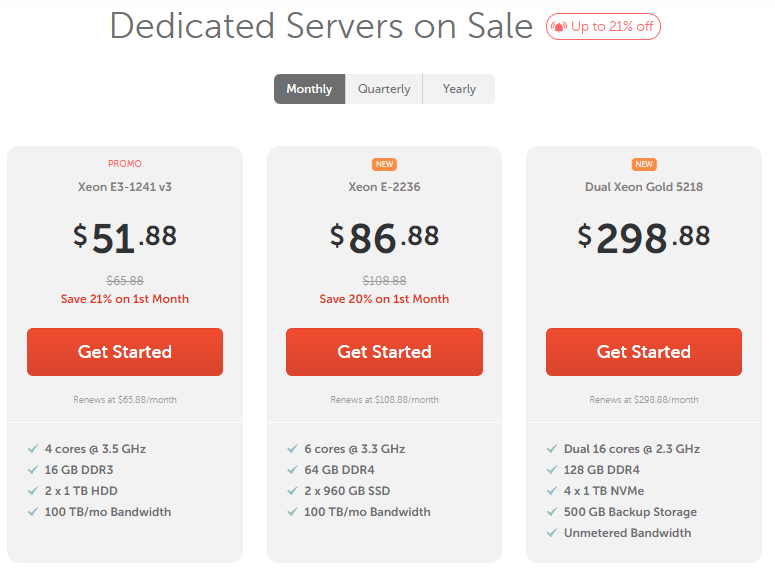
Task: Select the Quarterly billing tab
Action: coord(384,89)
